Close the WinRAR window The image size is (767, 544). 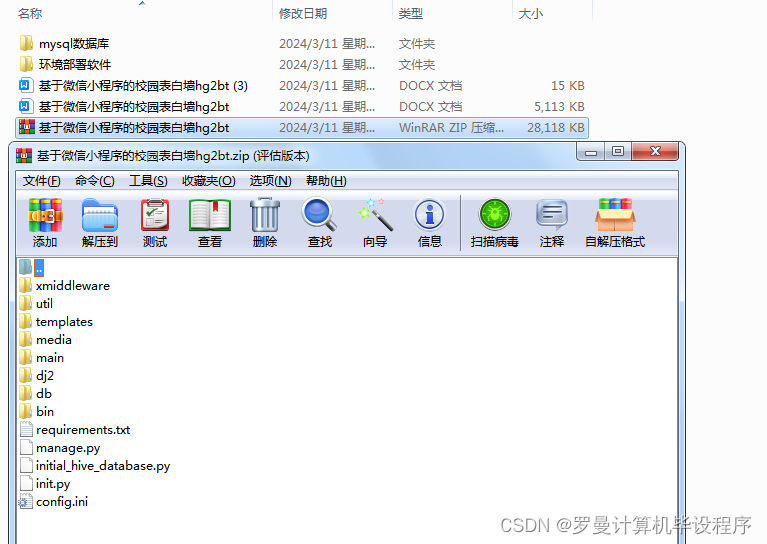pos(655,152)
